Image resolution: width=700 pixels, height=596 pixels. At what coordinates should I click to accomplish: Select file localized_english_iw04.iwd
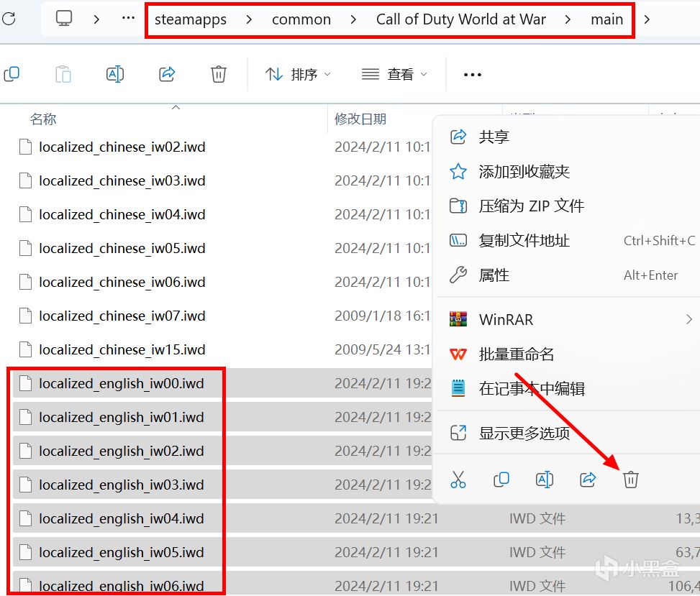(x=121, y=519)
